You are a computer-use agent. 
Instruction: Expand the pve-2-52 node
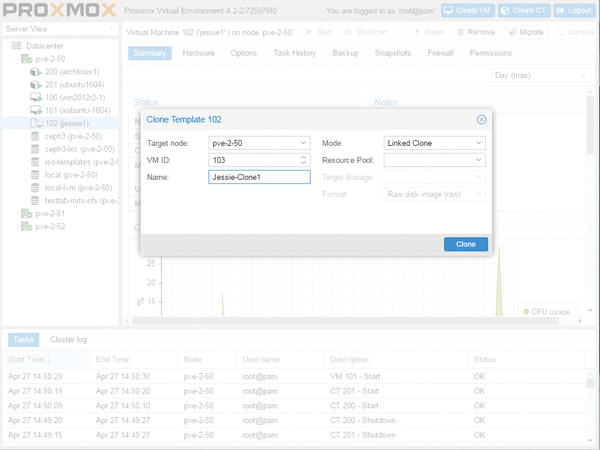[x=17, y=227]
